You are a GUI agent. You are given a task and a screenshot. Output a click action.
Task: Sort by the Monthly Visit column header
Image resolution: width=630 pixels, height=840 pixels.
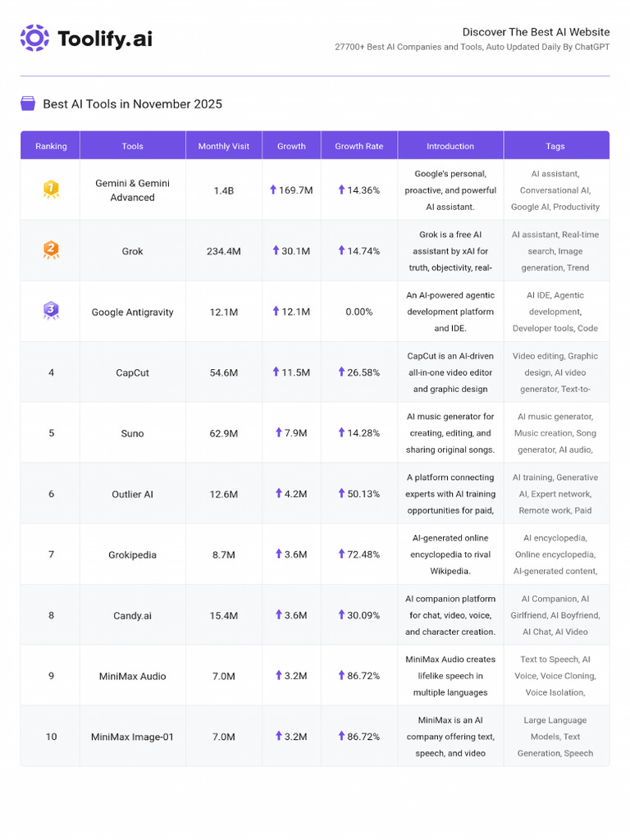coord(223,146)
